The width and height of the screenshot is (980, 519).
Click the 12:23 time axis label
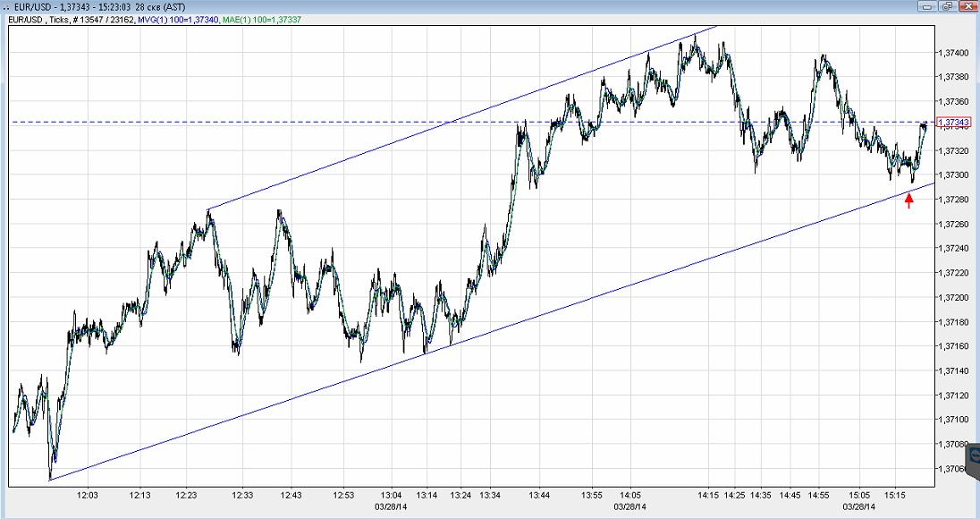(186, 495)
